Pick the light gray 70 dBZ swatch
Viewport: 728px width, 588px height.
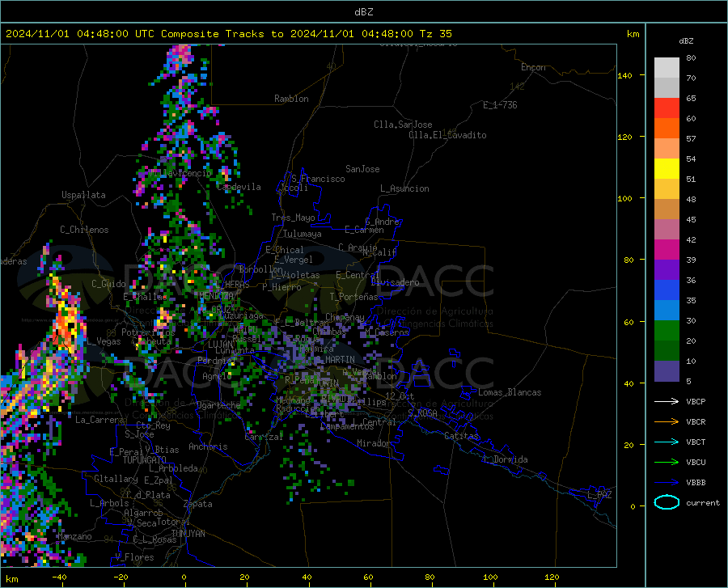click(667, 68)
